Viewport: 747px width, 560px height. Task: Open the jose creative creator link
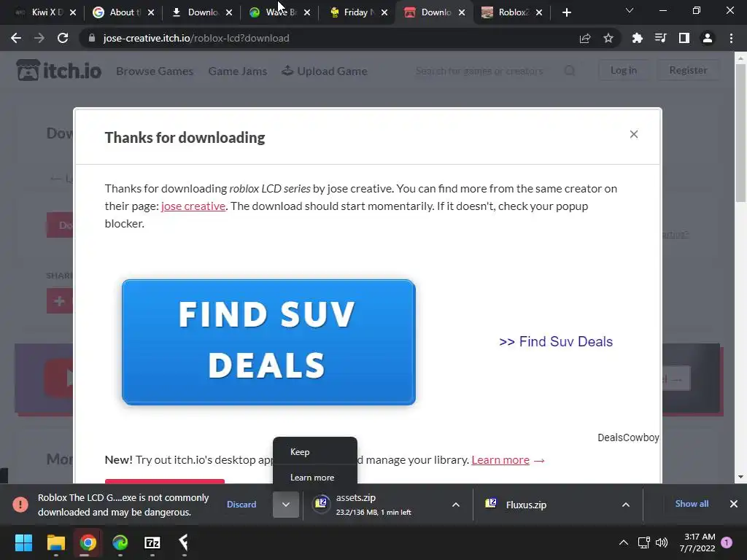pyautogui.click(x=193, y=206)
